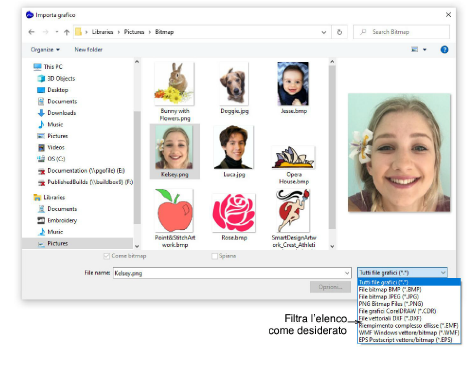Go up one folder level arrow
Viewport: 475px width, 365px height.
67,32
